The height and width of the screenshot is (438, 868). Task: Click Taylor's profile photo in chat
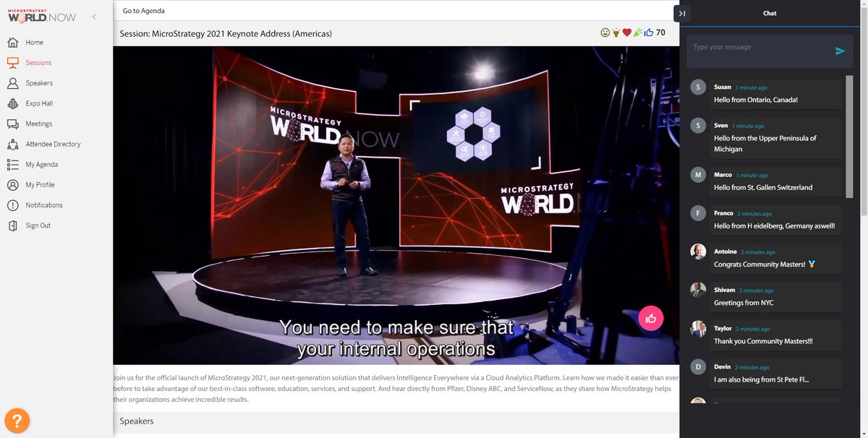pos(698,328)
